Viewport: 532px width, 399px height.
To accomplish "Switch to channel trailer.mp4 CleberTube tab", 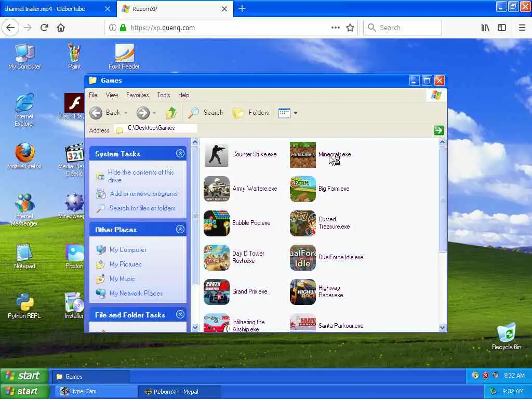I will 58,9.
